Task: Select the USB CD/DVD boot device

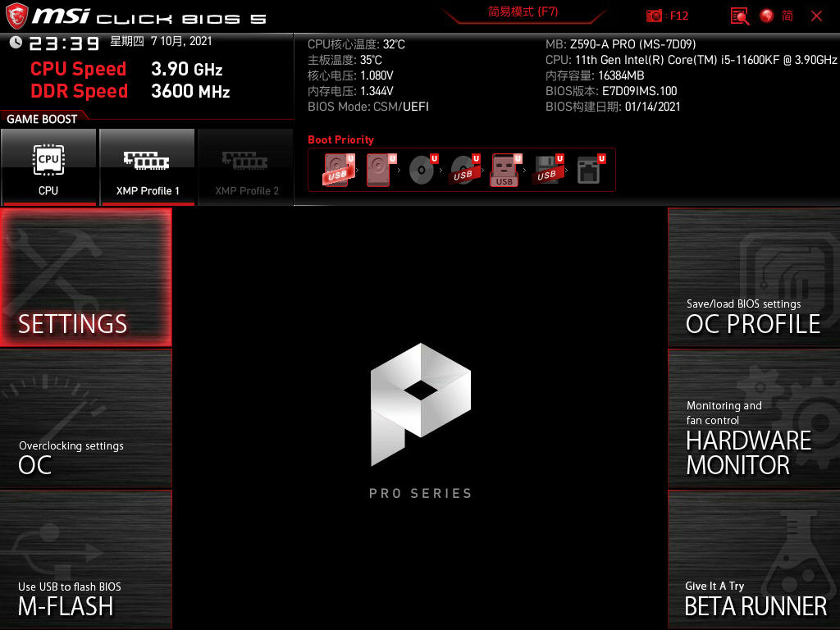Action: [x=464, y=171]
